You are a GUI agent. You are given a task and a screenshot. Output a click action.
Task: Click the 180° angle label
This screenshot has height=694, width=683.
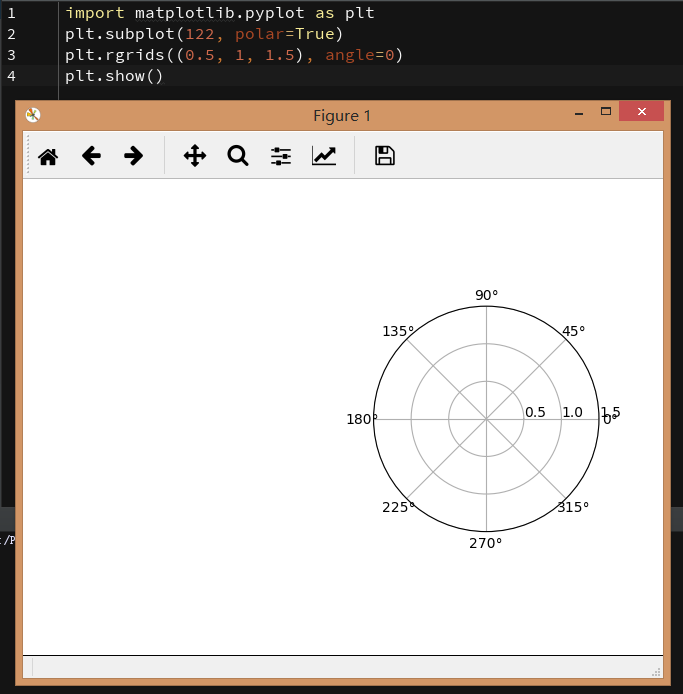point(362,419)
